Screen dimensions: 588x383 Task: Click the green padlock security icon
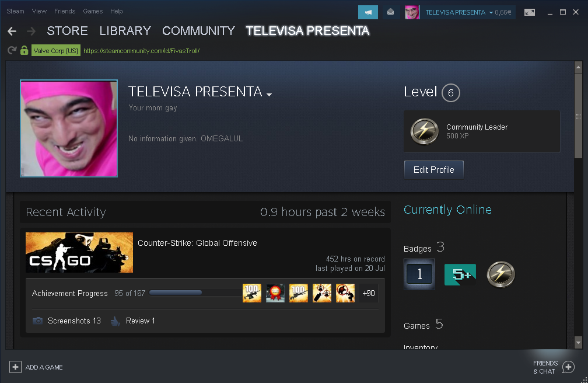click(x=24, y=50)
